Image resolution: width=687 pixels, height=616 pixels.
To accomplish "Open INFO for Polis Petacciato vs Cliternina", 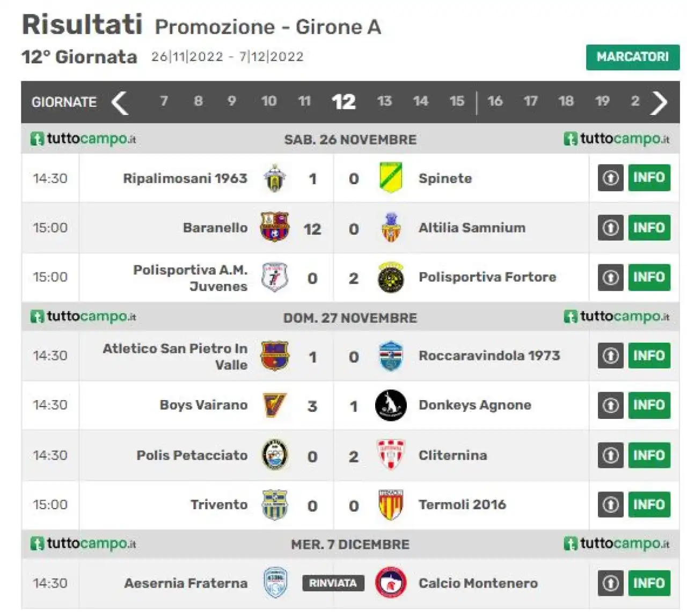I will (x=649, y=455).
